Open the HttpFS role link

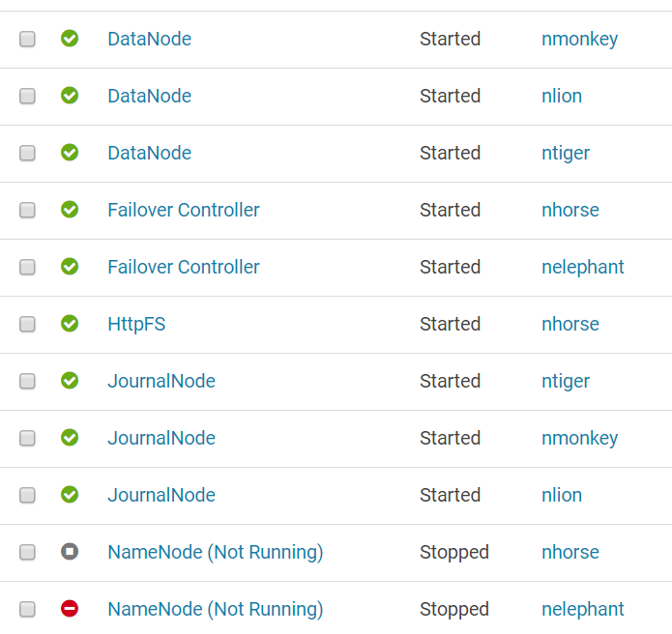pos(136,324)
